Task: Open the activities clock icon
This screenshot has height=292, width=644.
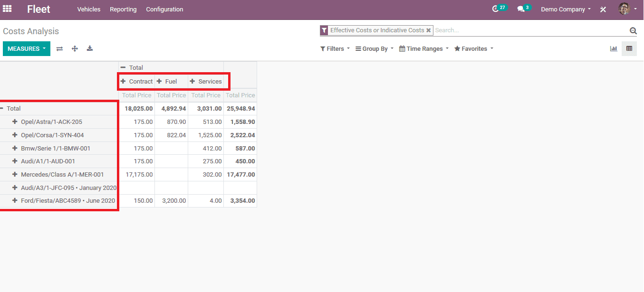Action: click(496, 9)
